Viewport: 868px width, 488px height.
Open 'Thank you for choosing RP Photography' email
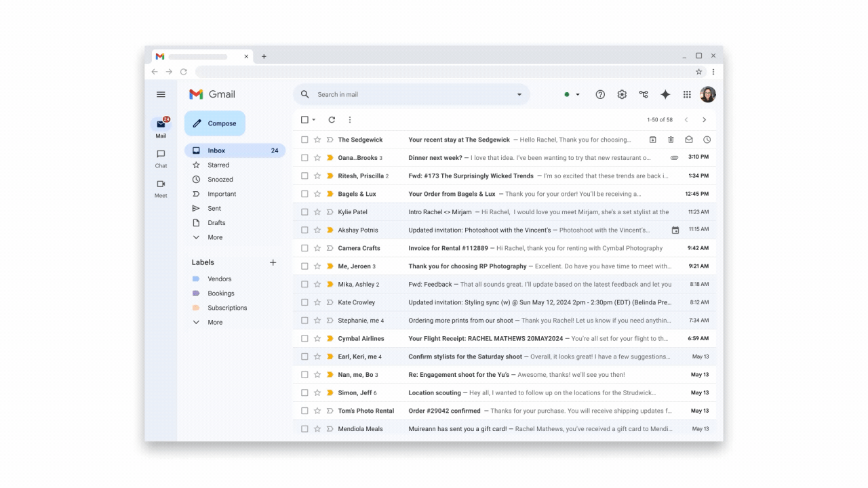point(505,266)
